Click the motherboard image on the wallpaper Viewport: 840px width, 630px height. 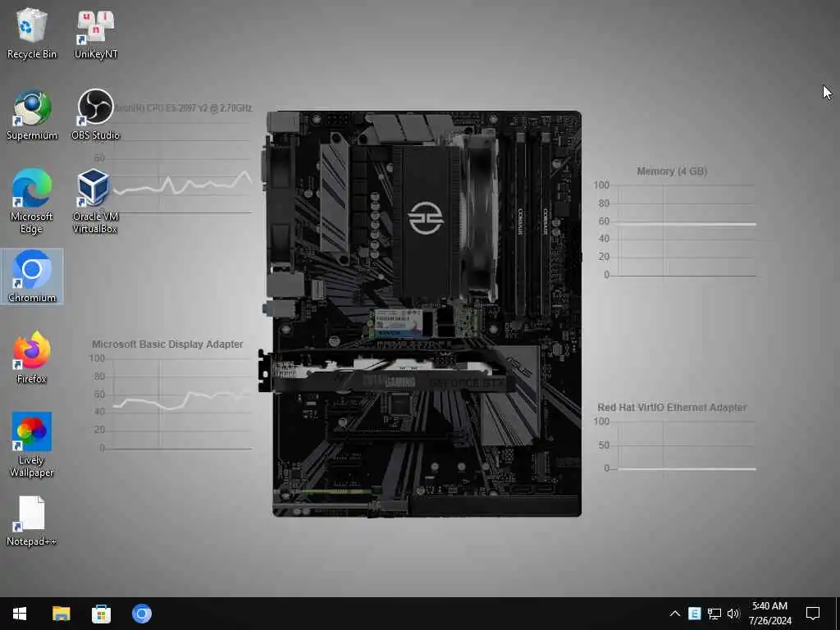(x=421, y=314)
